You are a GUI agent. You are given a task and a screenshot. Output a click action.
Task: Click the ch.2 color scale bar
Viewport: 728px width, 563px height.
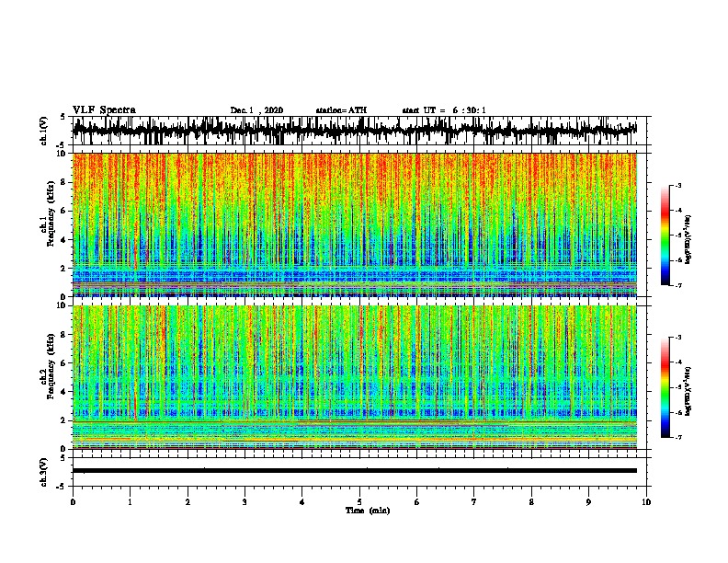pyautogui.click(x=665, y=387)
